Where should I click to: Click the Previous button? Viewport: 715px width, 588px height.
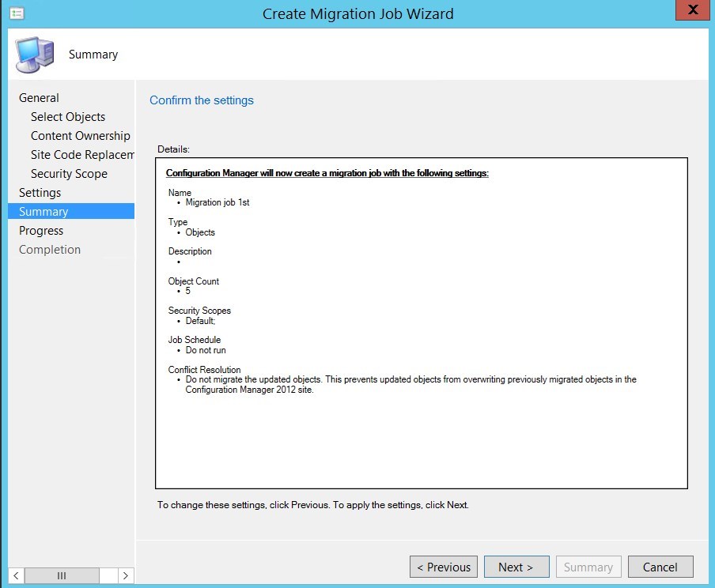443,567
